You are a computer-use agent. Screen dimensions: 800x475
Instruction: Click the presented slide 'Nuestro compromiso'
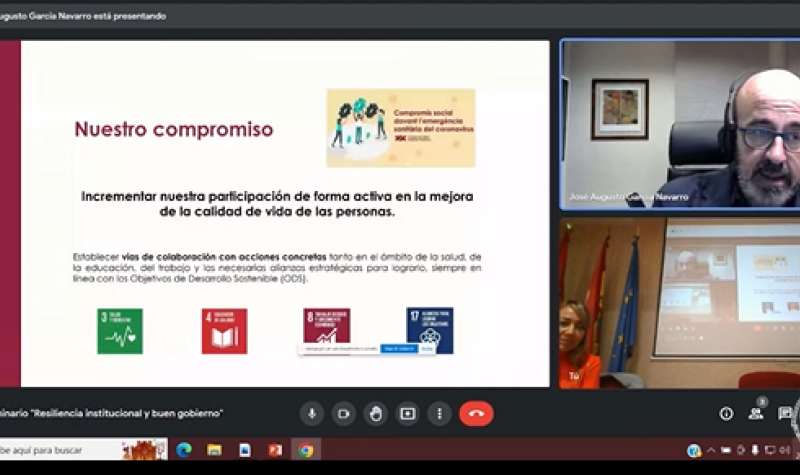pos(285,213)
